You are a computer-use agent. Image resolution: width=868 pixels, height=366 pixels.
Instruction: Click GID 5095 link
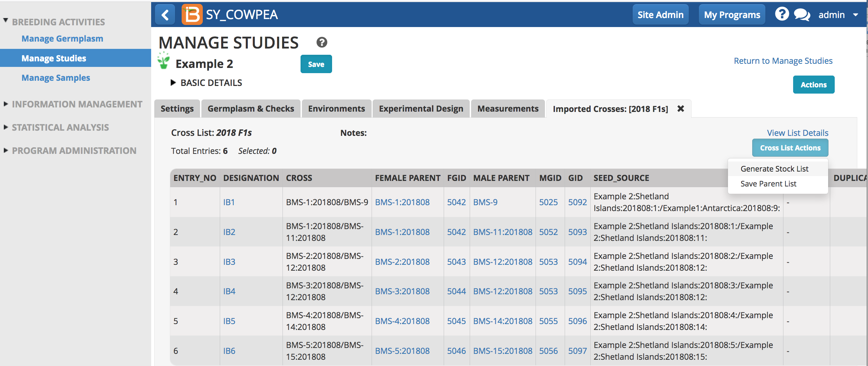pos(578,291)
